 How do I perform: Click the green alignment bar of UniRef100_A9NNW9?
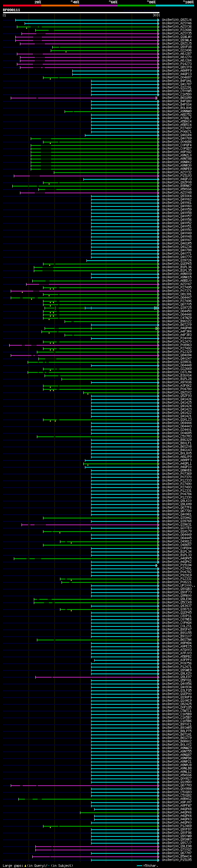111,111
